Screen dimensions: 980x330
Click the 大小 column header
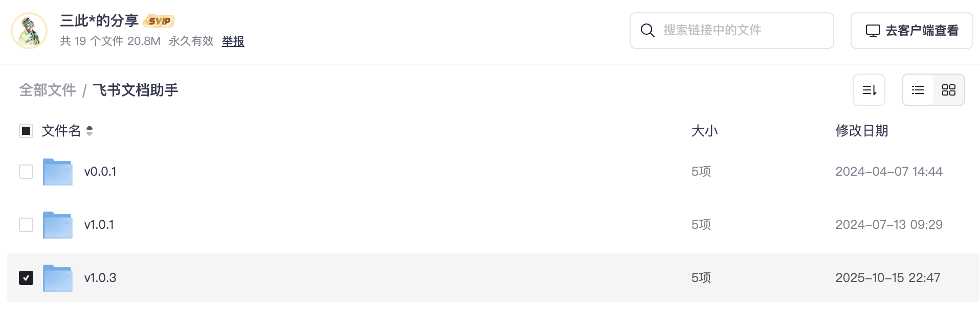click(x=704, y=131)
